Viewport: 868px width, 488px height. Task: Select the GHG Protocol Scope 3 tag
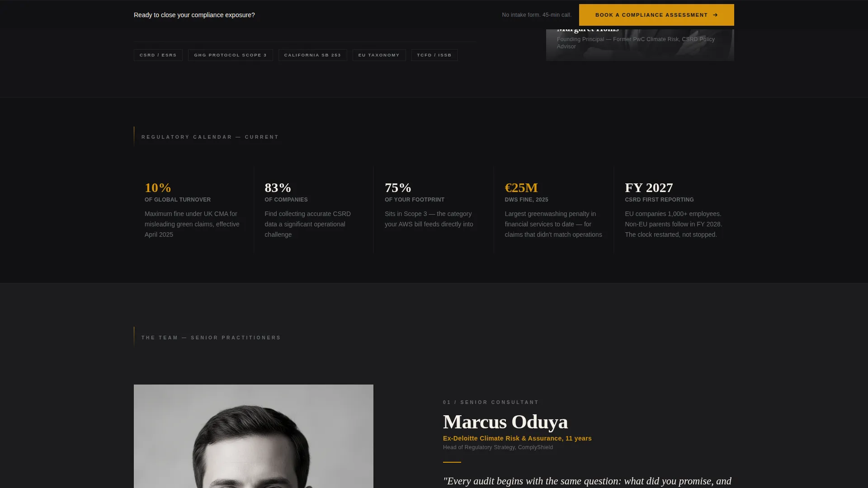(x=231, y=55)
